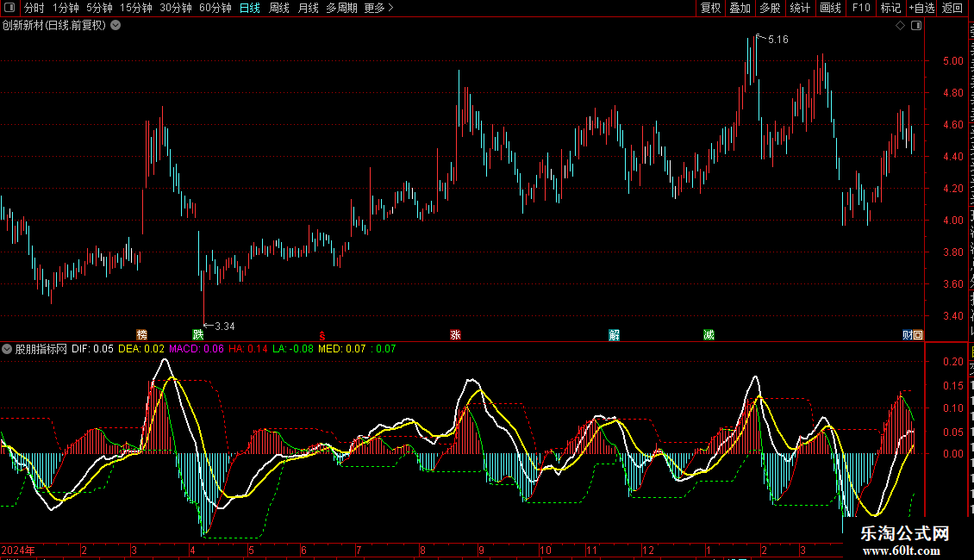Toggle the right panel icon beside the diamond
Screen dimensions: 974x560
tap(916, 26)
